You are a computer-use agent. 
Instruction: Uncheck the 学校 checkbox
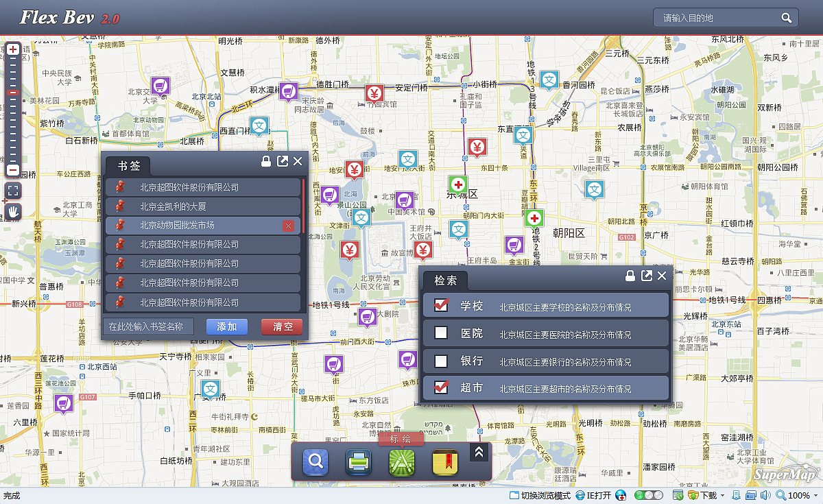tap(442, 305)
